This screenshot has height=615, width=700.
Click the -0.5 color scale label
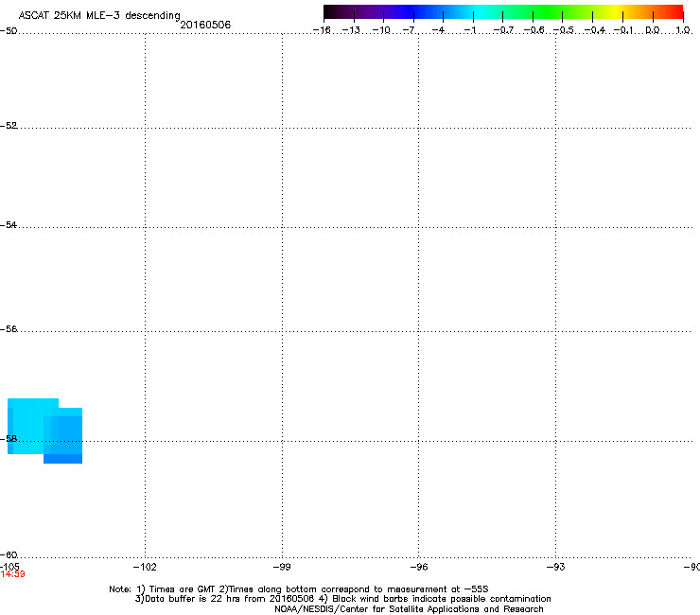(x=564, y=30)
